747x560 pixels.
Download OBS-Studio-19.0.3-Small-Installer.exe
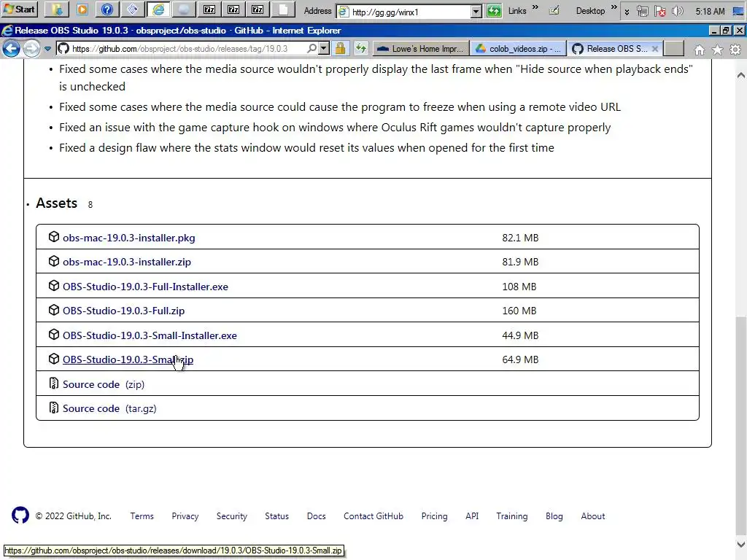click(150, 335)
